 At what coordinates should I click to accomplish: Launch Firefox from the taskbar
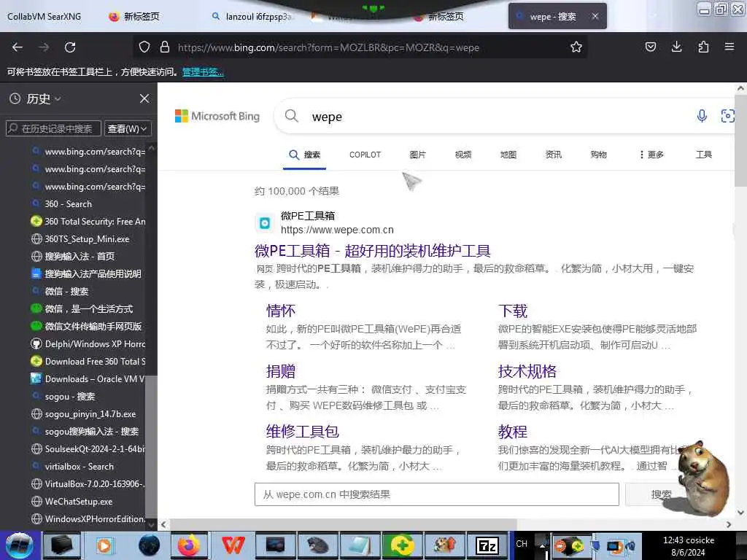click(189, 545)
